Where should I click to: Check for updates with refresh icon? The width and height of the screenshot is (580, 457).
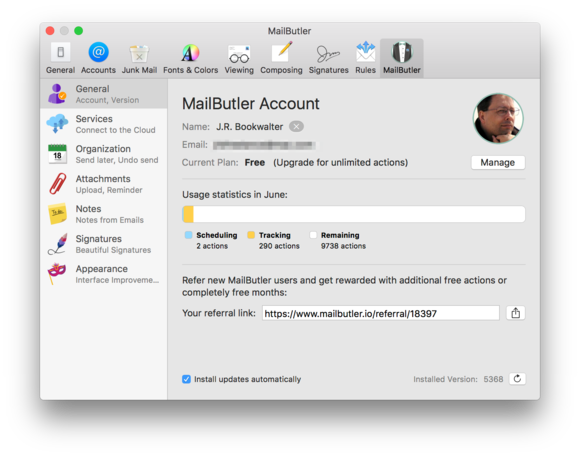pos(517,379)
